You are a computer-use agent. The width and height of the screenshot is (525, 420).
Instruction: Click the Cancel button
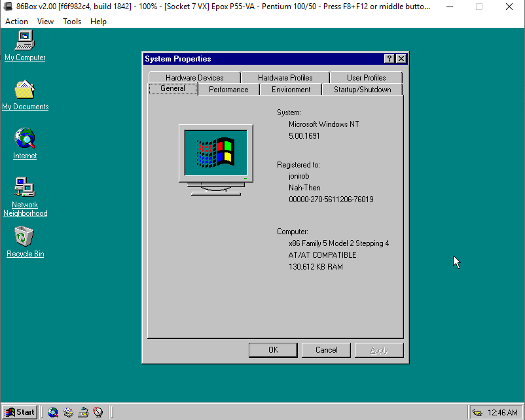[326, 350]
